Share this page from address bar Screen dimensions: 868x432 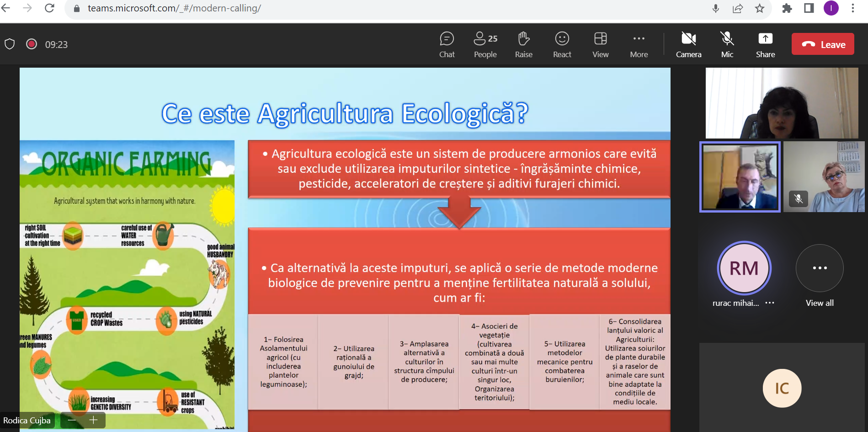coord(737,8)
